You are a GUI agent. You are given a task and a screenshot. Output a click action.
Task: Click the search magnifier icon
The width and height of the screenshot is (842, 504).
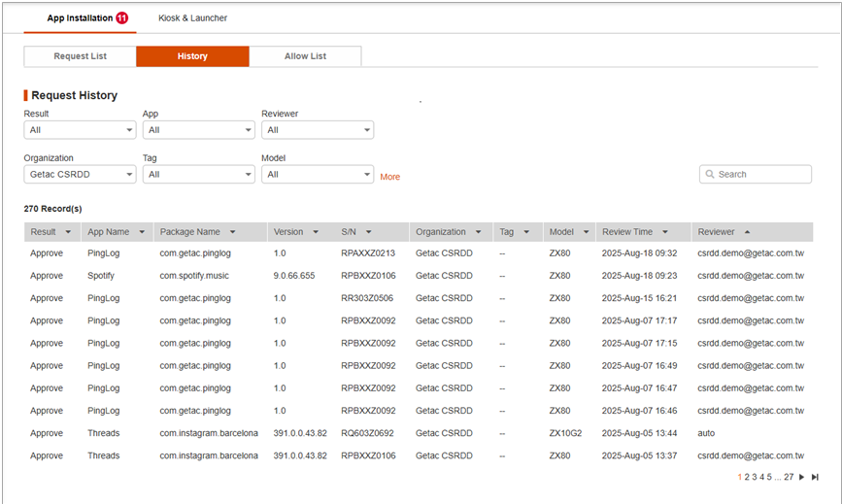pos(710,175)
